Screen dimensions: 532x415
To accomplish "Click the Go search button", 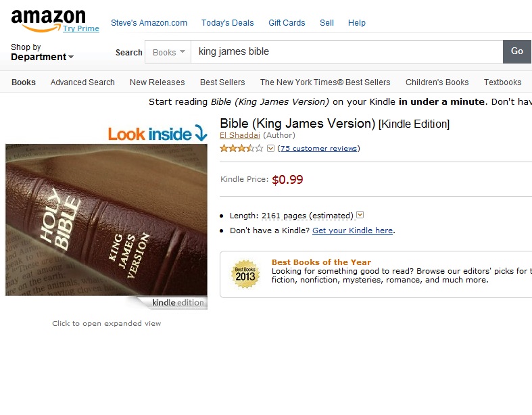I will point(516,51).
